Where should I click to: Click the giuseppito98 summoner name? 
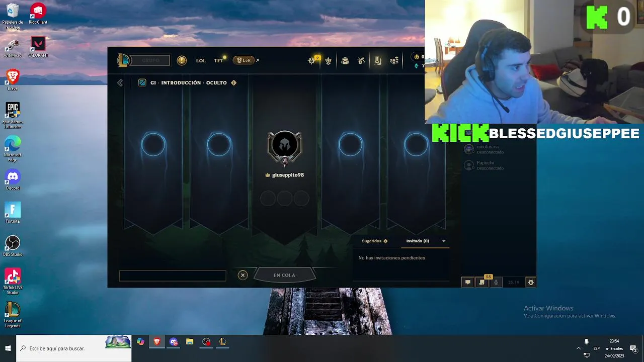pyautogui.click(x=288, y=175)
